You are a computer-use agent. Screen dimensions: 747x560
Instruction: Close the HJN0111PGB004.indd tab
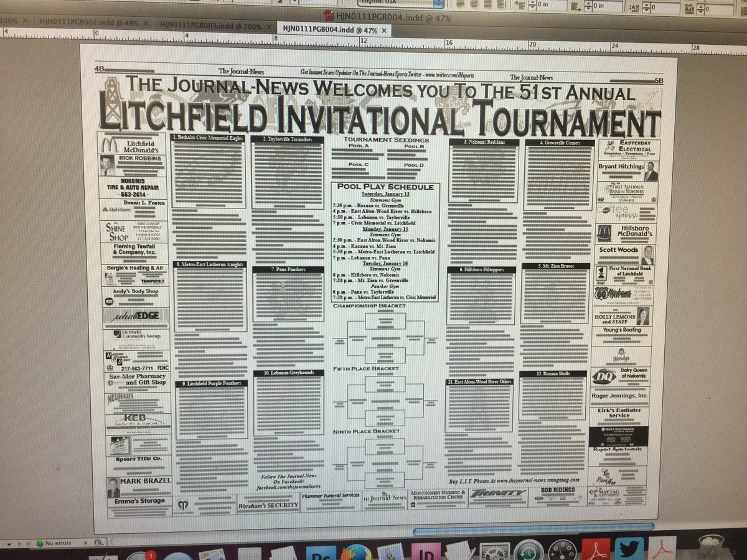point(384,30)
